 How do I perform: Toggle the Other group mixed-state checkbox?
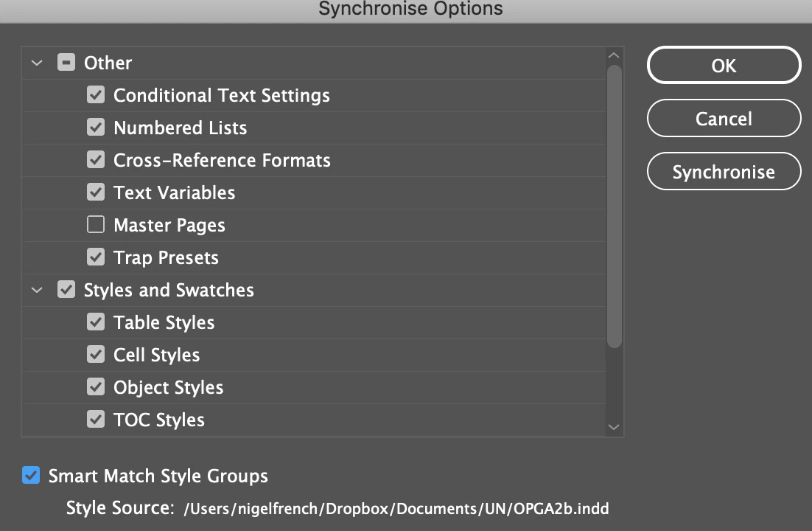pyautogui.click(x=66, y=63)
